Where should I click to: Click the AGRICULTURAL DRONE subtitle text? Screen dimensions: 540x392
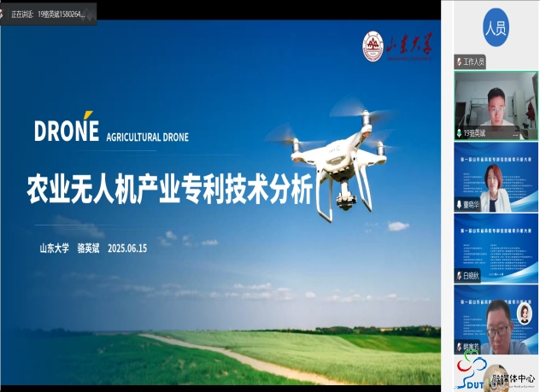tap(148, 137)
